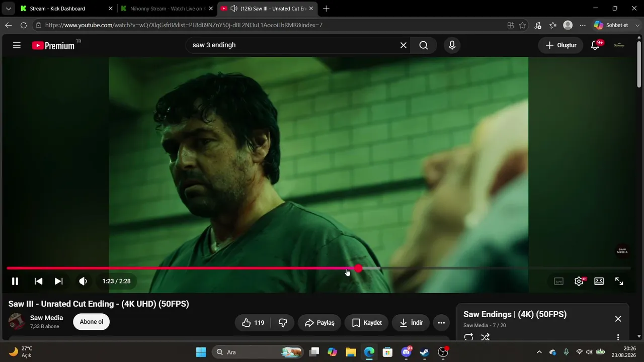The image size is (644, 362).
Task: Toggle playlist shuffle in Saw Endings panel
Action: (x=485, y=337)
